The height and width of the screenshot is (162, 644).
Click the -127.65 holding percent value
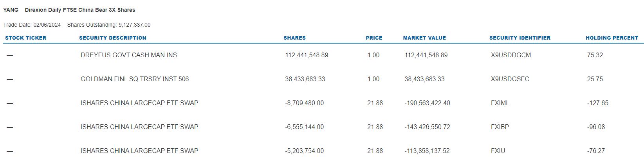click(x=597, y=103)
